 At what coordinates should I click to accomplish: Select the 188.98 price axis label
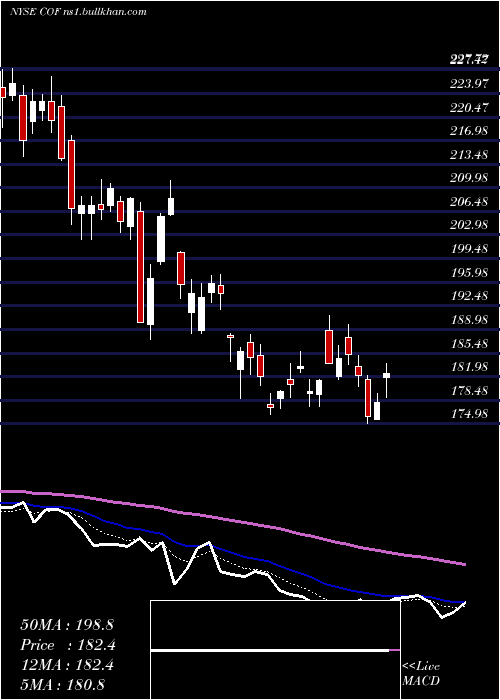coord(469,320)
